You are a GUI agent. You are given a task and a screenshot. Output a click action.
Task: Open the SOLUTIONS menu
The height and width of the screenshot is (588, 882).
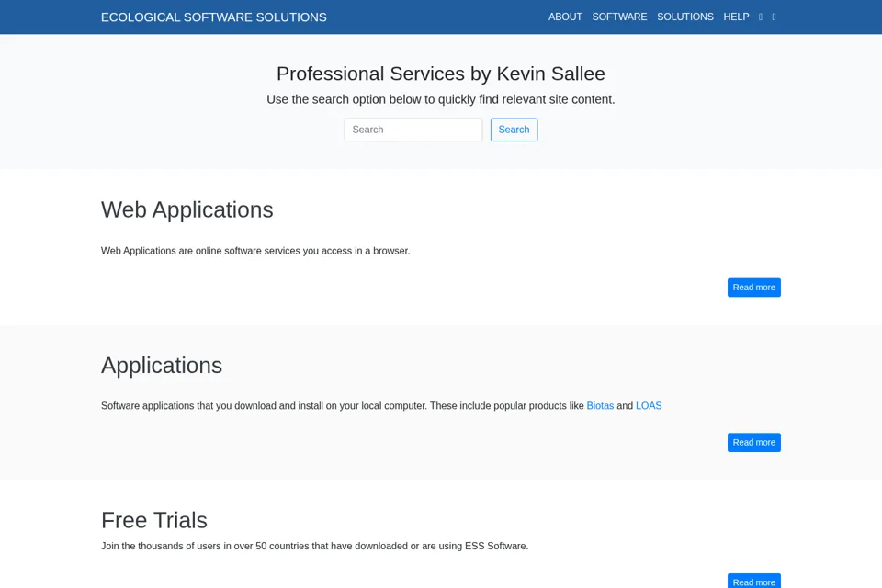point(685,17)
